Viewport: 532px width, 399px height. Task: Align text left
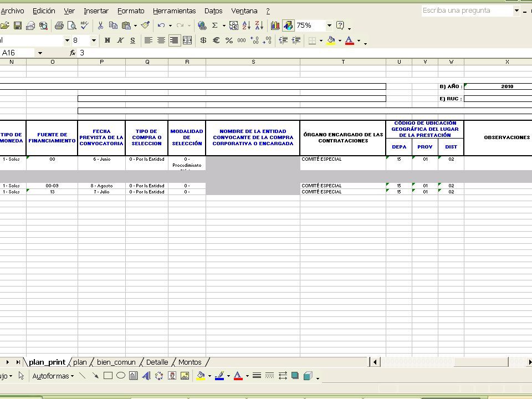(149, 40)
